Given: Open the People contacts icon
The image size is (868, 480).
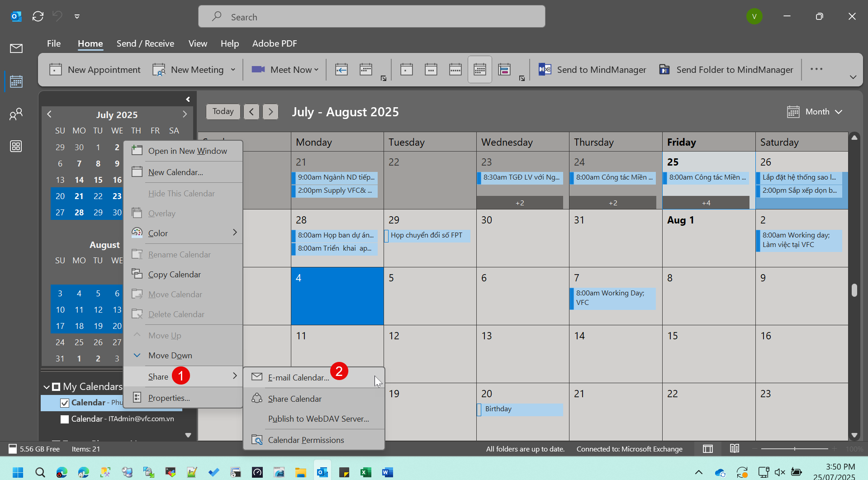Looking at the screenshot, I should (16, 114).
